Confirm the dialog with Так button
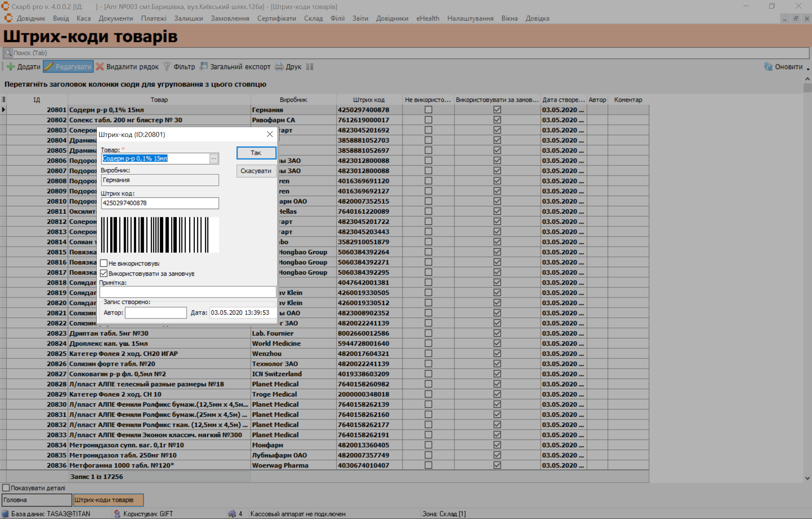This screenshot has height=519, width=812. click(x=256, y=153)
